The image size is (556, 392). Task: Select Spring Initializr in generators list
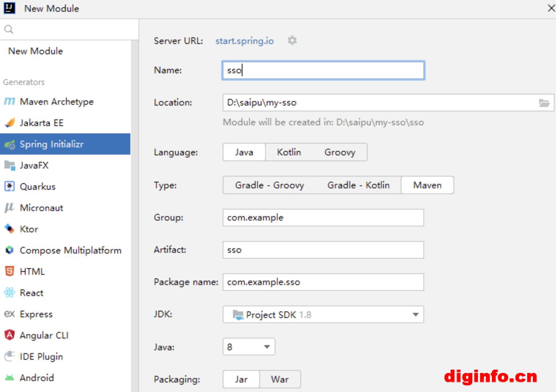tap(52, 144)
